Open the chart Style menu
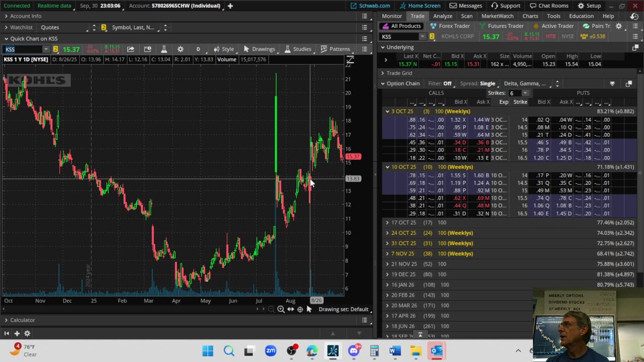 (223, 49)
